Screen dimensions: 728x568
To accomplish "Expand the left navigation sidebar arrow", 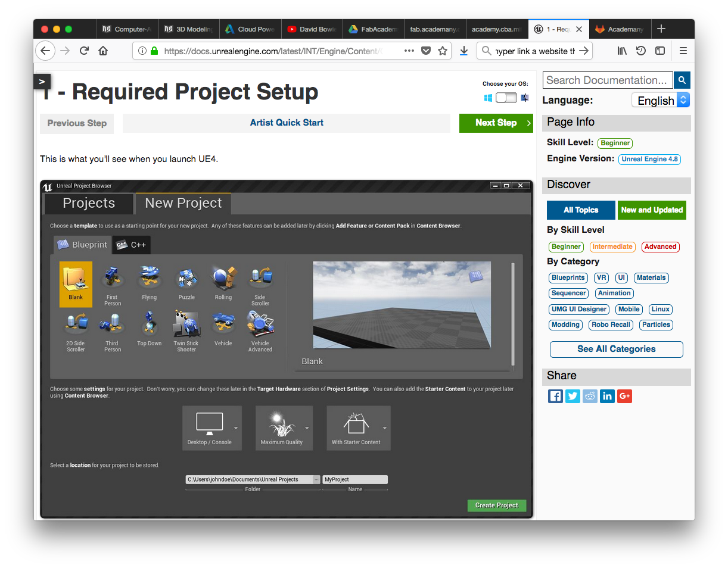I will point(42,82).
